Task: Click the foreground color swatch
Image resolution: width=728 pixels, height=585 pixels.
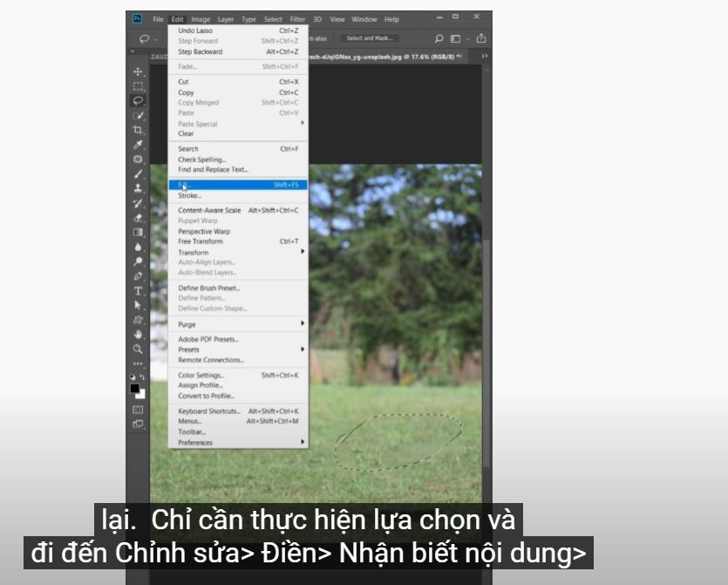Action: [134, 388]
